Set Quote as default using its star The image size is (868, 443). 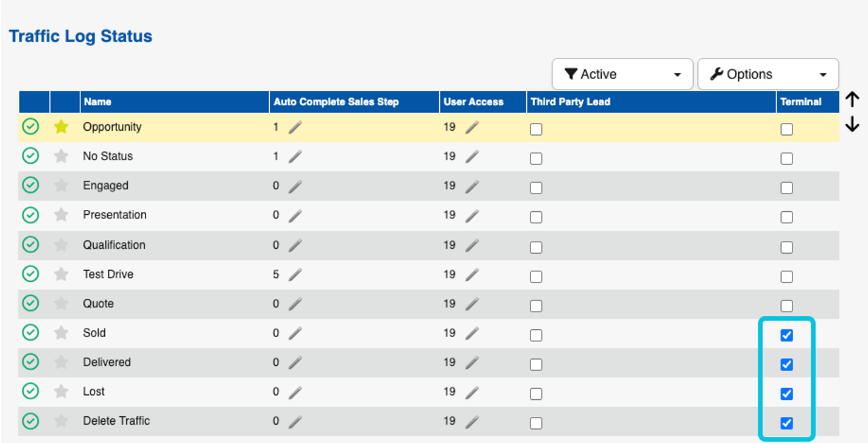click(61, 304)
